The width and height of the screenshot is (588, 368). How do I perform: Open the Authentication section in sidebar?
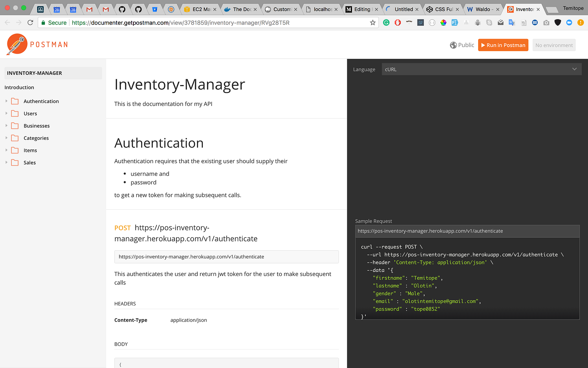[41, 101]
